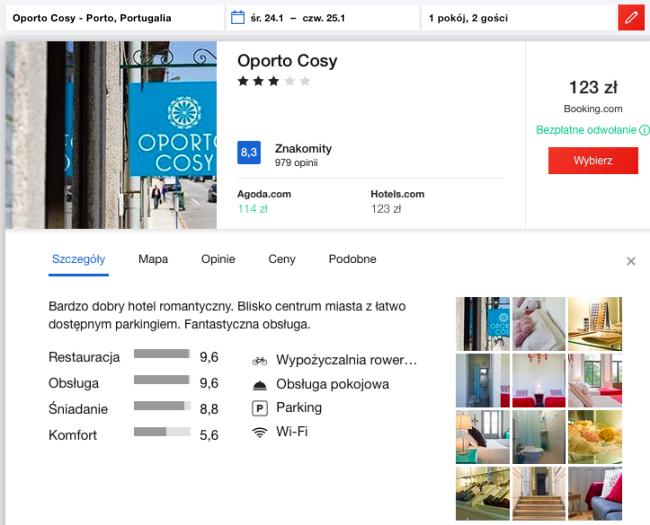Click the free cancellation info icon
The height and width of the screenshot is (525, 650).
tap(644, 130)
